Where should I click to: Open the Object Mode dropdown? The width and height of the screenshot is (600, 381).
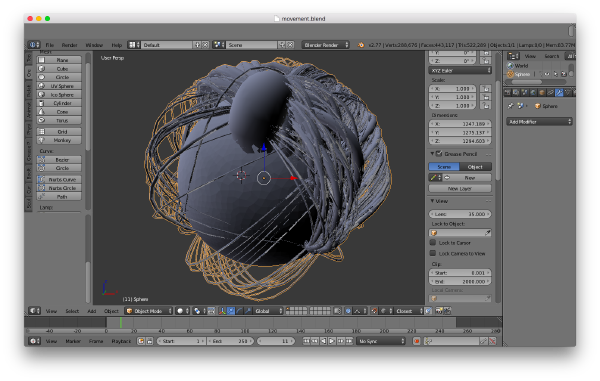(149, 311)
